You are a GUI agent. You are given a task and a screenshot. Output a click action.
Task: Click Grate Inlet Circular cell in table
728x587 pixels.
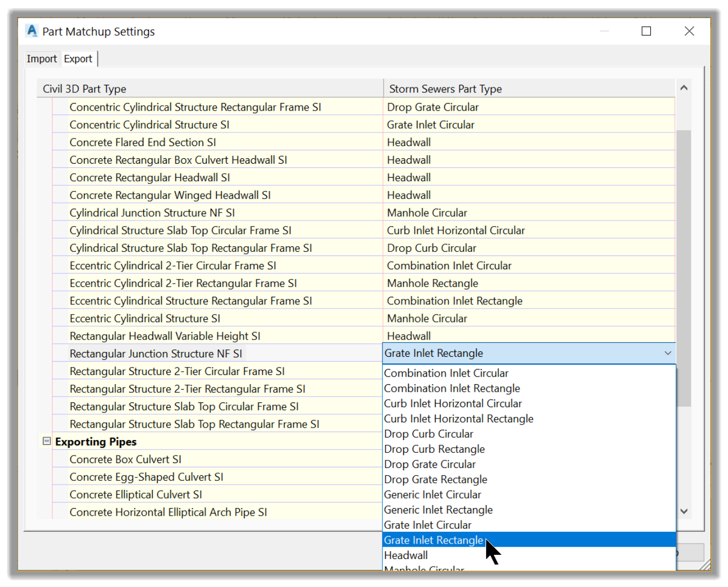tap(529, 124)
